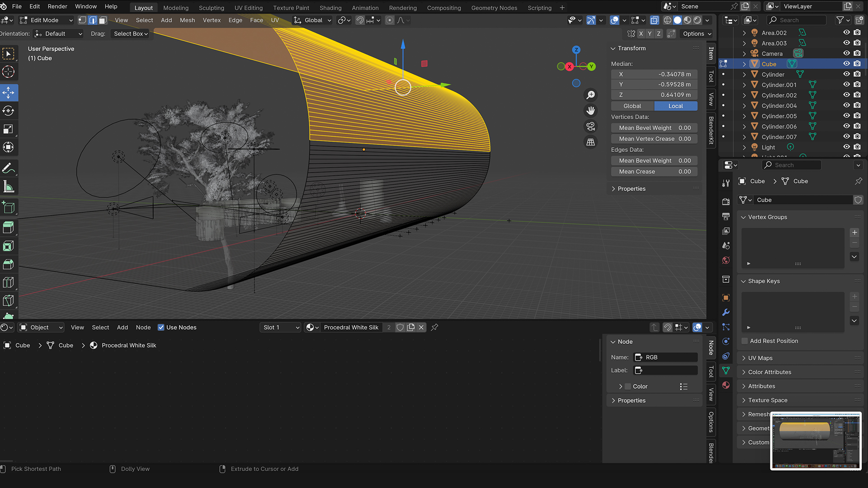Expand the Camera item in outliner
This screenshot has width=868, height=488.
pos(744,54)
